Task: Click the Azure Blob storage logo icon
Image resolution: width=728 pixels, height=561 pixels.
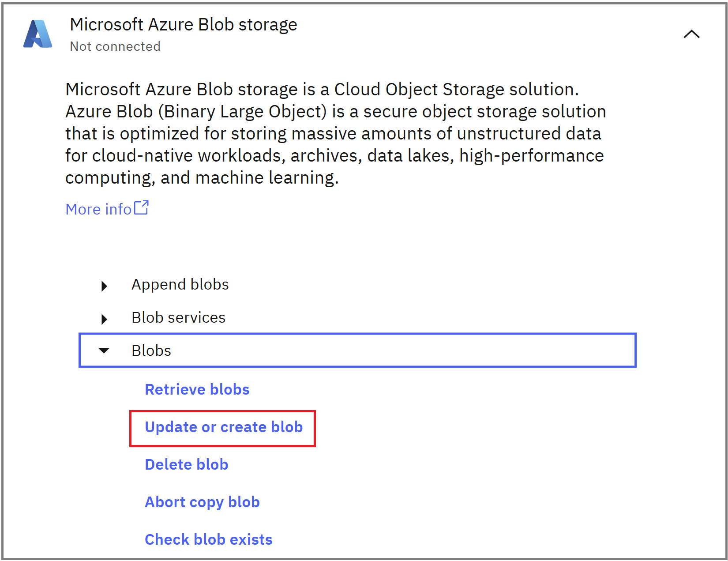Action: tap(38, 34)
